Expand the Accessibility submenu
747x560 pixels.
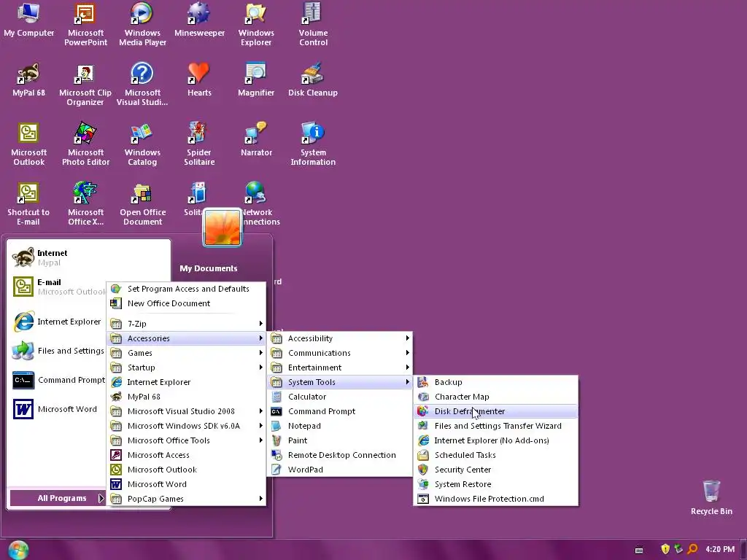point(340,338)
